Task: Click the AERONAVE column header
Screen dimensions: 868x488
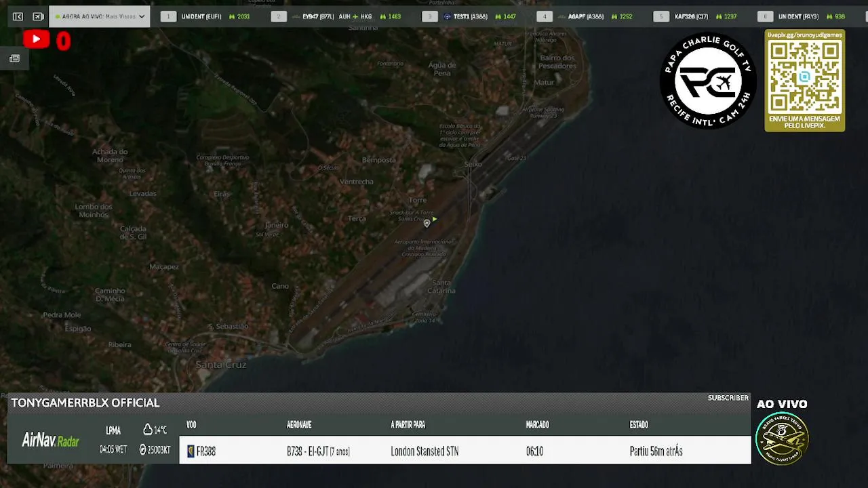Action: coord(299,425)
